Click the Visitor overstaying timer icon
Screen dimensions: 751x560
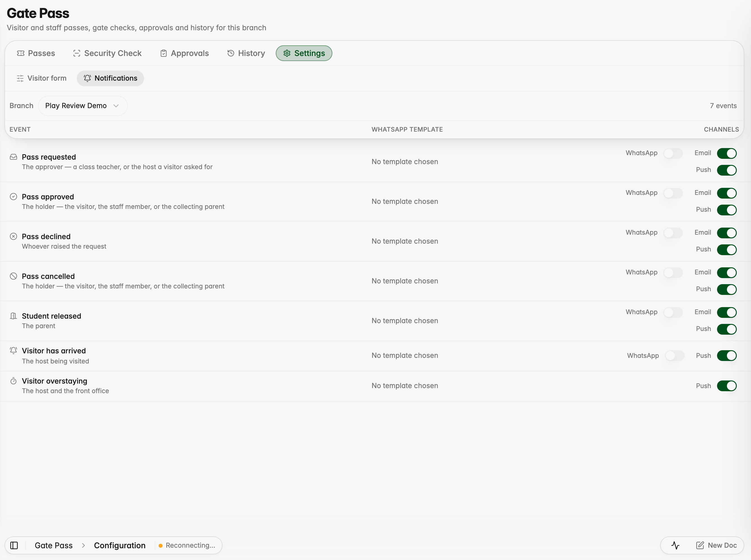click(x=13, y=381)
